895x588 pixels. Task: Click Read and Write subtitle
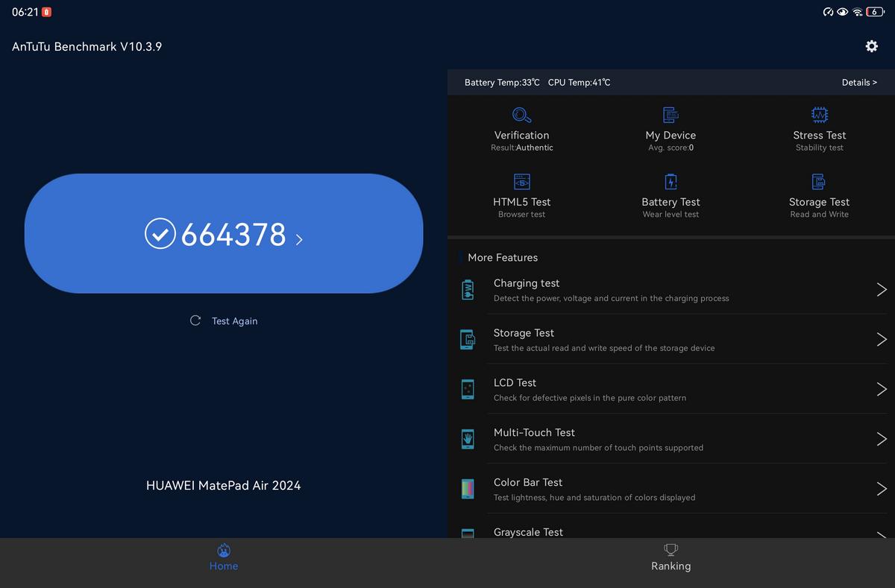pos(819,214)
